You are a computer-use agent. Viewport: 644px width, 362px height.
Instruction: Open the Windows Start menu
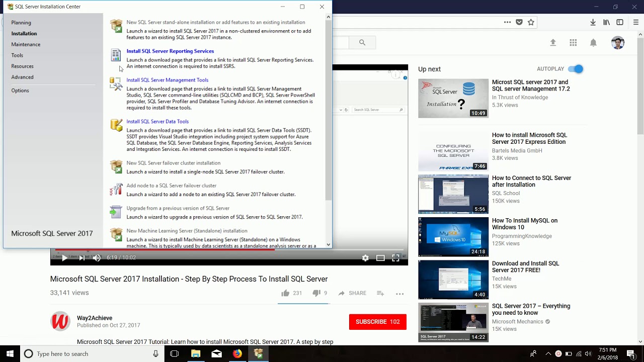(10, 354)
